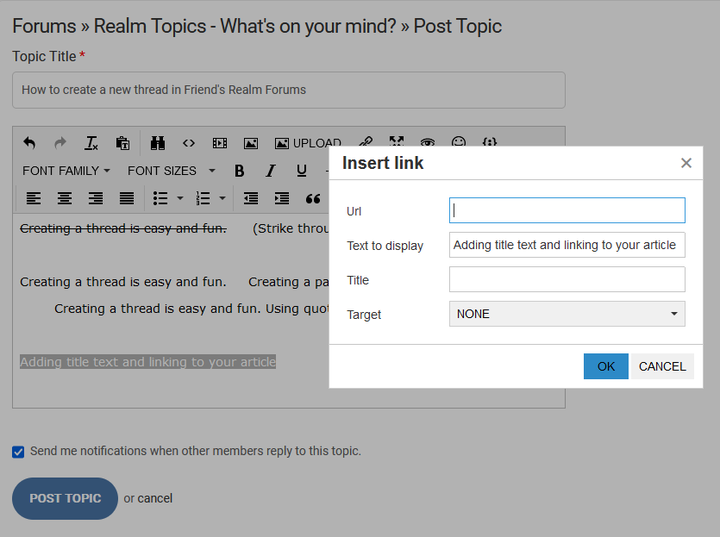Open the Target NONE dropdown

(567, 314)
